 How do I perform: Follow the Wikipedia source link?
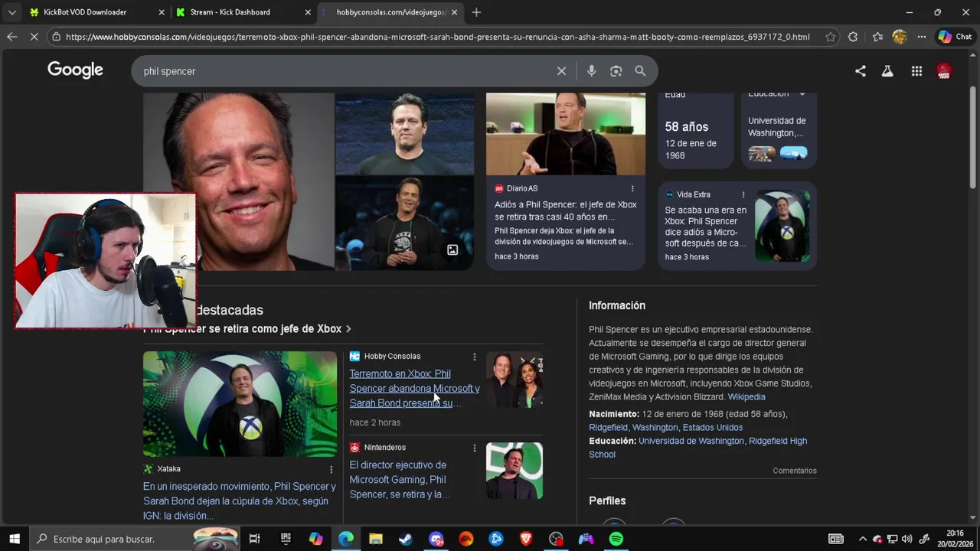point(746,396)
